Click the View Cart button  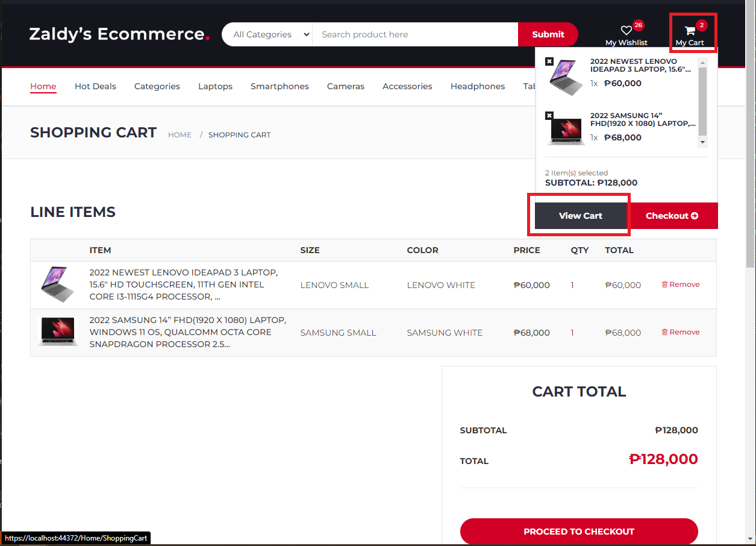579,215
